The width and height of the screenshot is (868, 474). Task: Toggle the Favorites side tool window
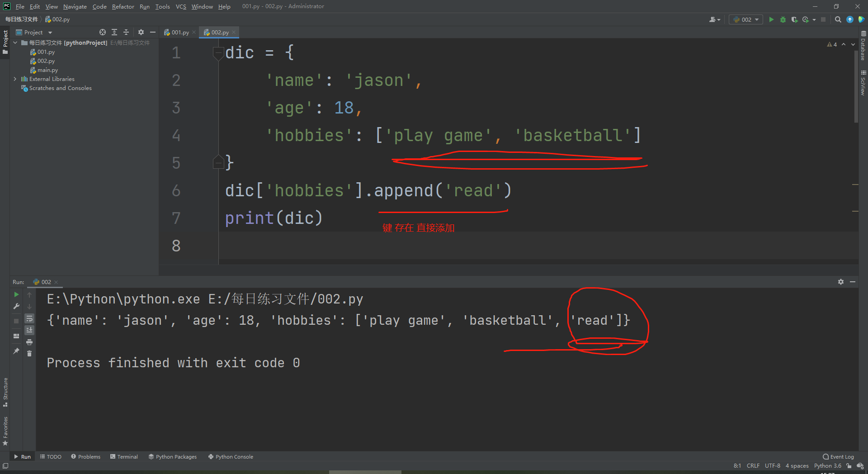5,431
